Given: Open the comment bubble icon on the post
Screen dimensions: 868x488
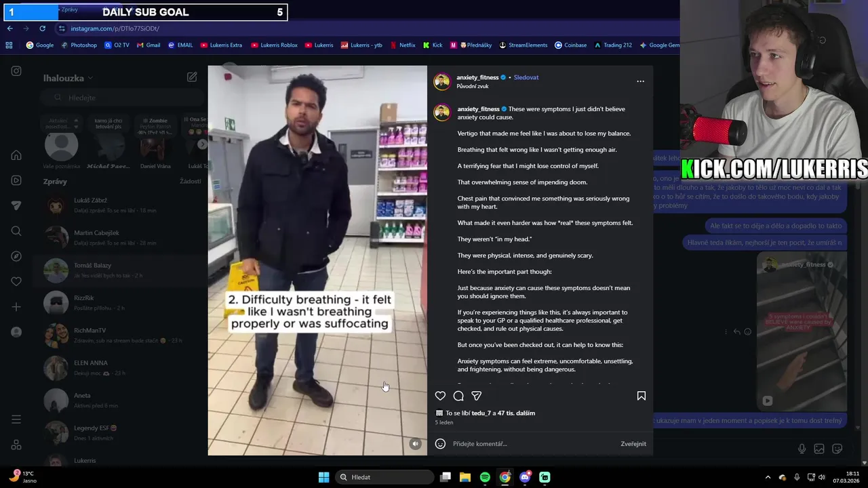Looking at the screenshot, I should [x=458, y=396].
